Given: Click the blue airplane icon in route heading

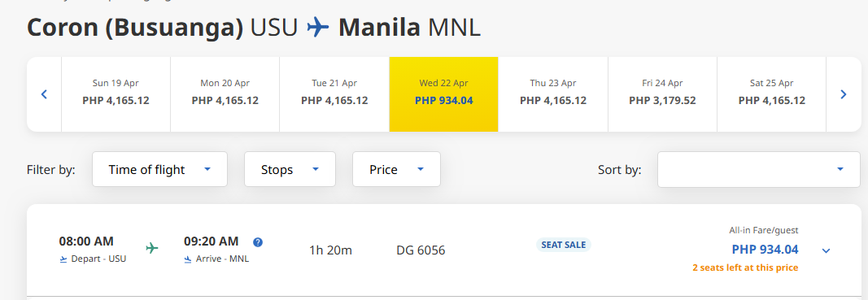Looking at the screenshot, I should click(318, 28).
